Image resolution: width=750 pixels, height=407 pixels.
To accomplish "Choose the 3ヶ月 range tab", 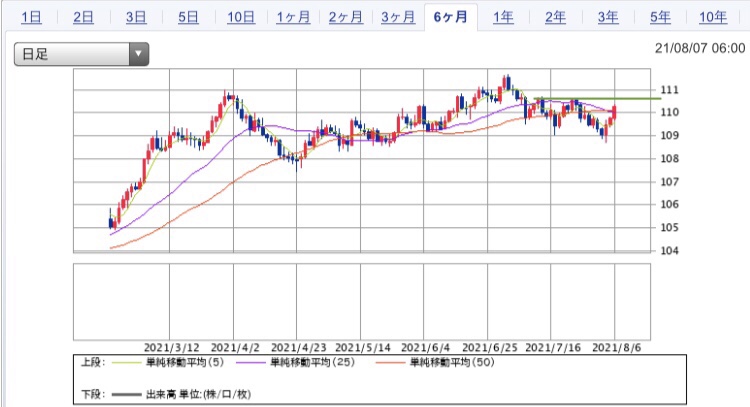I will (x=398, y=18).
